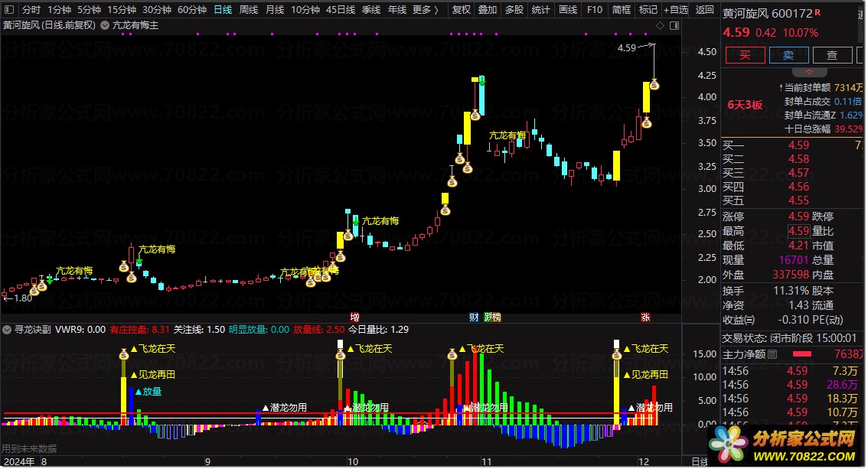
Task: Activate the 画线 drawing tool
Action: [x=567, y=9]
